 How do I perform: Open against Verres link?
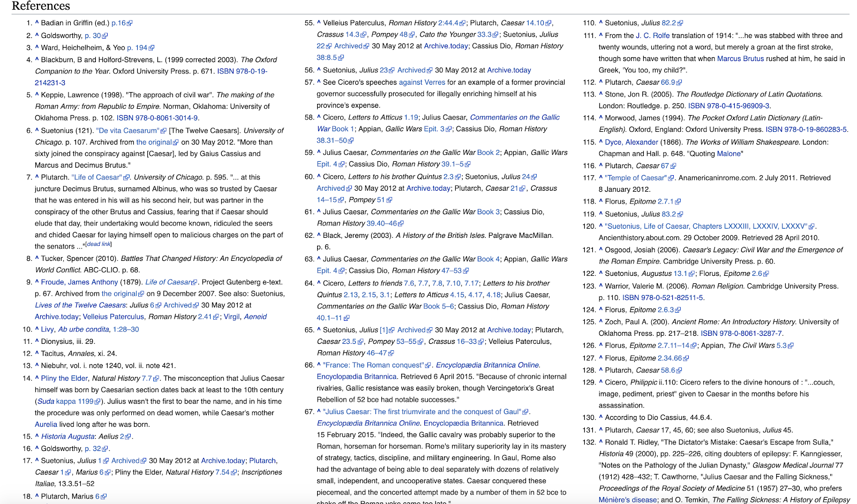pos(422,82)
